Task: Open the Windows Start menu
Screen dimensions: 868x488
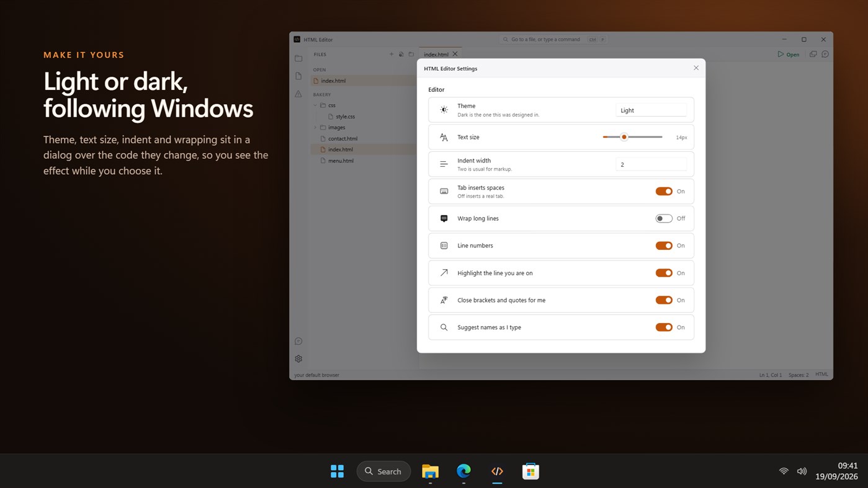Action: pyautogui.click(x=338, y=471)
